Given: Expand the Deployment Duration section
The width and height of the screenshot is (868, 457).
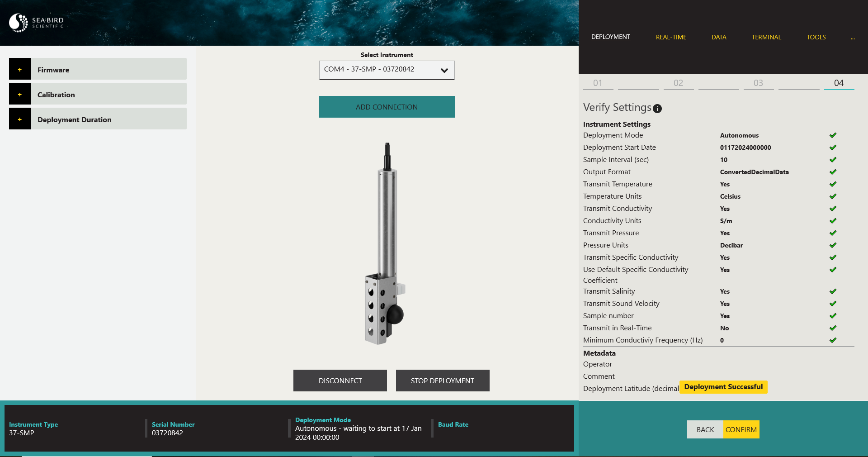Looking at the screenshot, I should [20, 119].
